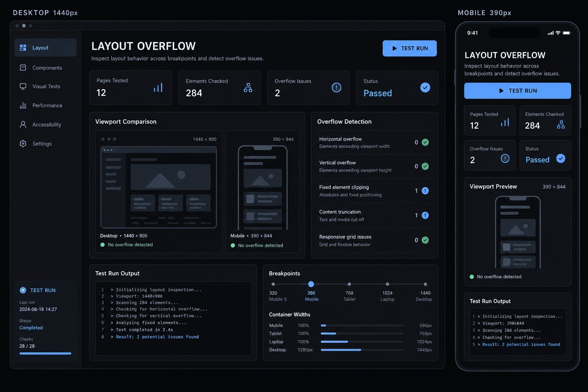Click desktop output line "Result: 2 potential issues found"

pos(157,337)
